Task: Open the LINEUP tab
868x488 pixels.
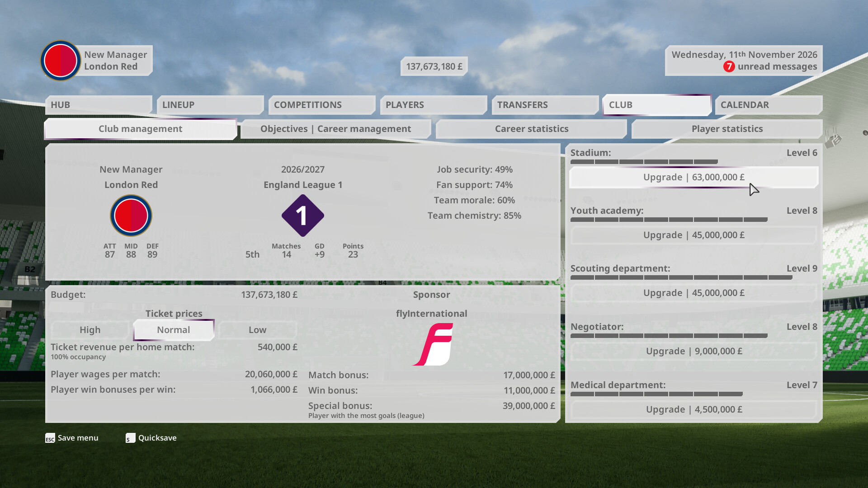Action: click(x=210, y=105)
